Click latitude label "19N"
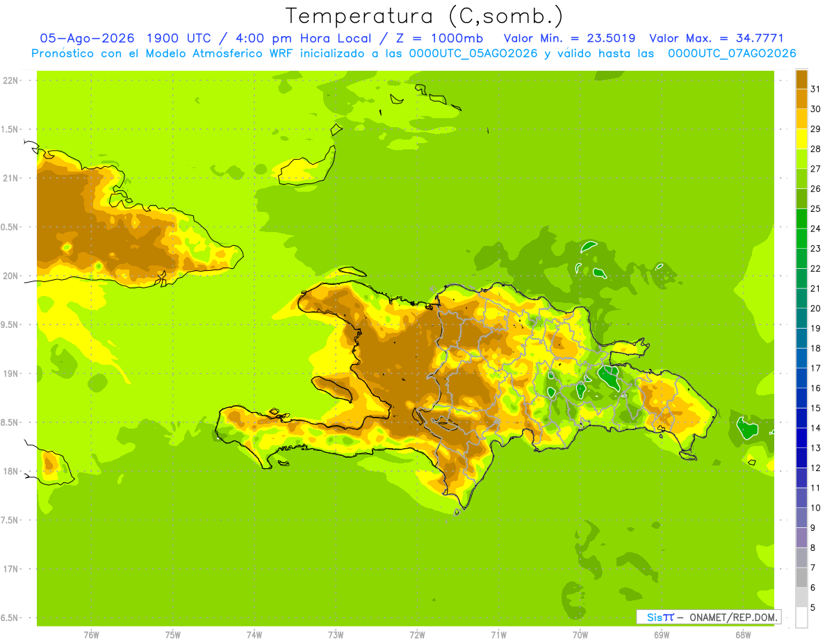This screenshot has width=834, height=644. click(x=10, y=374)
